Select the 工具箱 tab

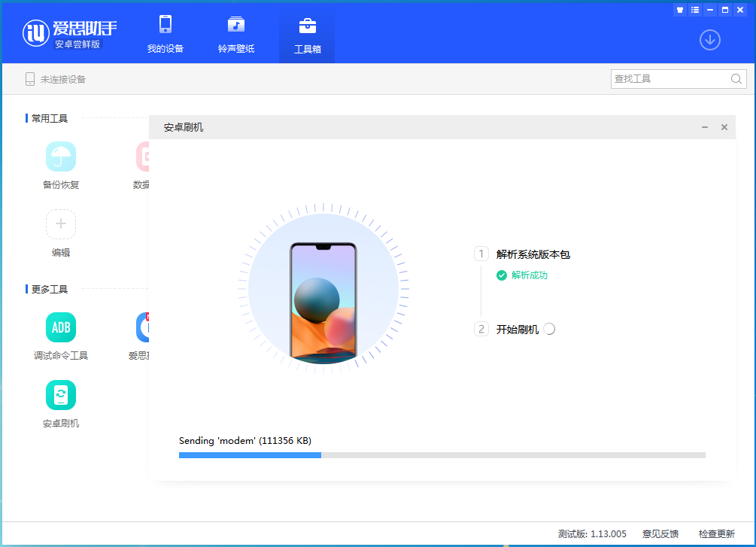[x=307, y=34]
